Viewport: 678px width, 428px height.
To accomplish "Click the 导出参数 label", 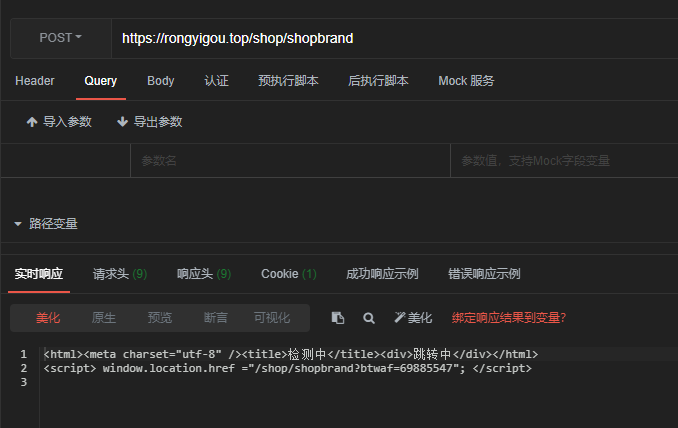I will click(x=158, y=122).
